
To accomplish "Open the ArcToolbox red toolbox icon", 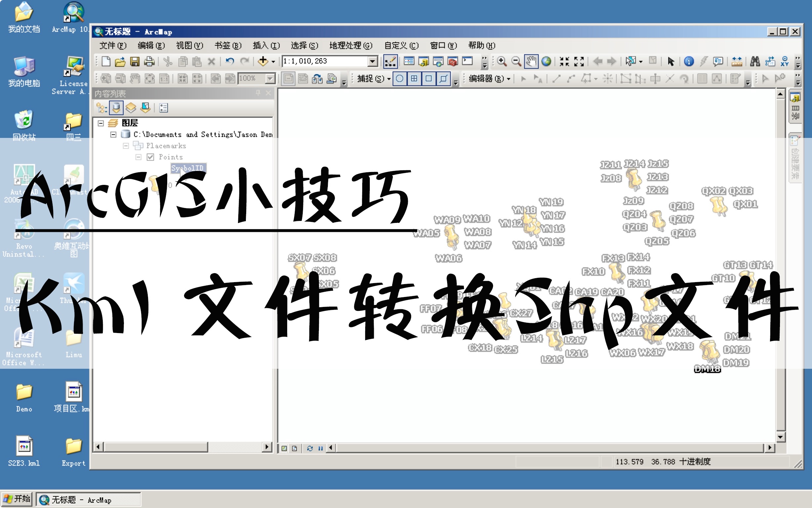I will click(x=452, y=61).
